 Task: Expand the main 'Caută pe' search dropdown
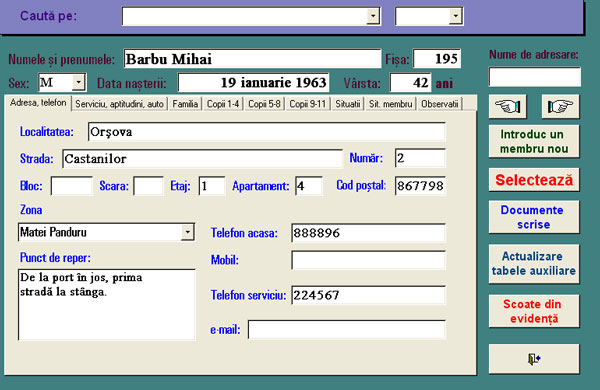pyautogui.click(x=373, y=16)
